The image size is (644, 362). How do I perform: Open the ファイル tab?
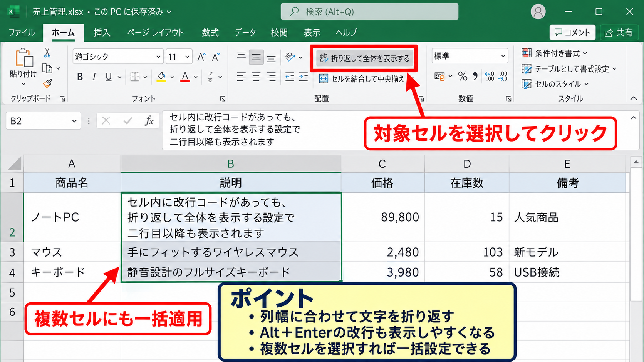(22, 33)
